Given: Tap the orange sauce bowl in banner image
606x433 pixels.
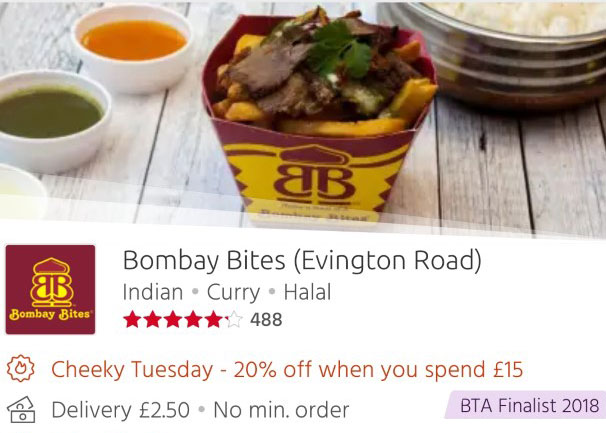Looking at the screenshot, I should (133, 46).
